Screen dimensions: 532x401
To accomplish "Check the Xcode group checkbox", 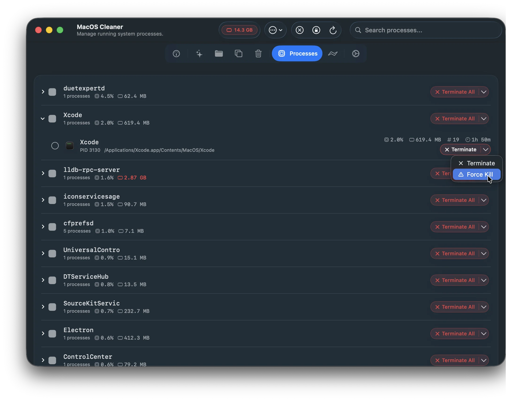I will tap(52, 119).
